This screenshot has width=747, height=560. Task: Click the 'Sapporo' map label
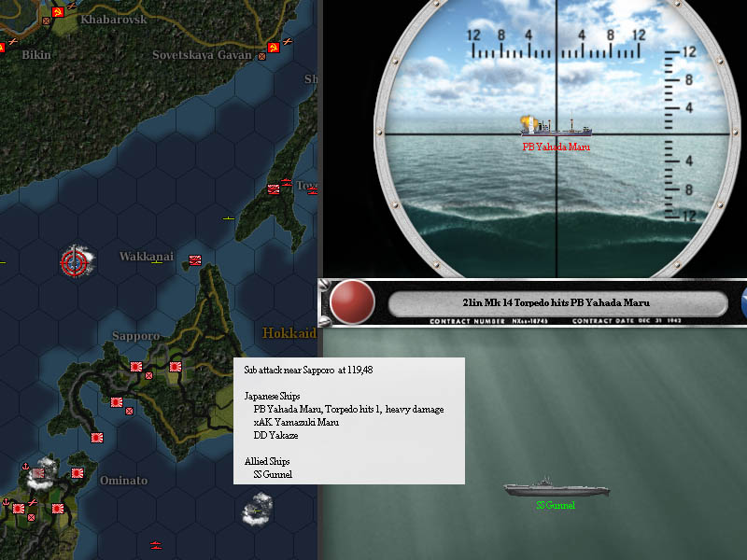pos(135,336)
